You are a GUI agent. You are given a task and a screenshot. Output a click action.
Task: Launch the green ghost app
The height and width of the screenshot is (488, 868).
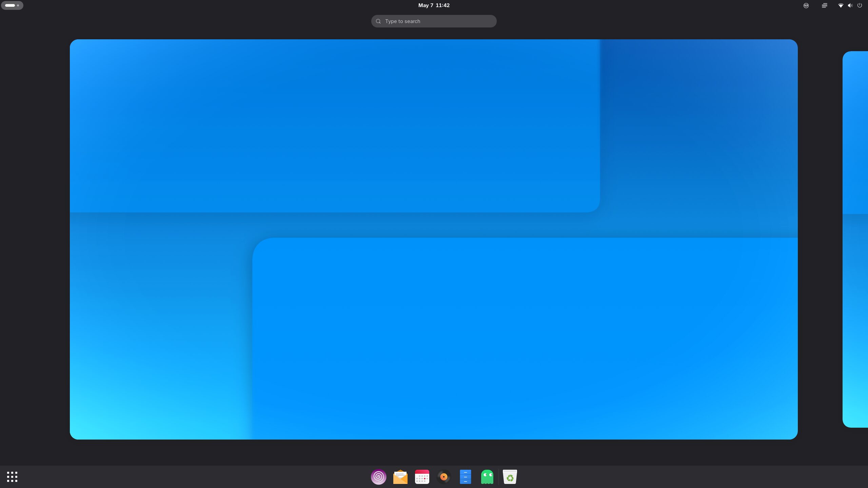pos(487,477)
